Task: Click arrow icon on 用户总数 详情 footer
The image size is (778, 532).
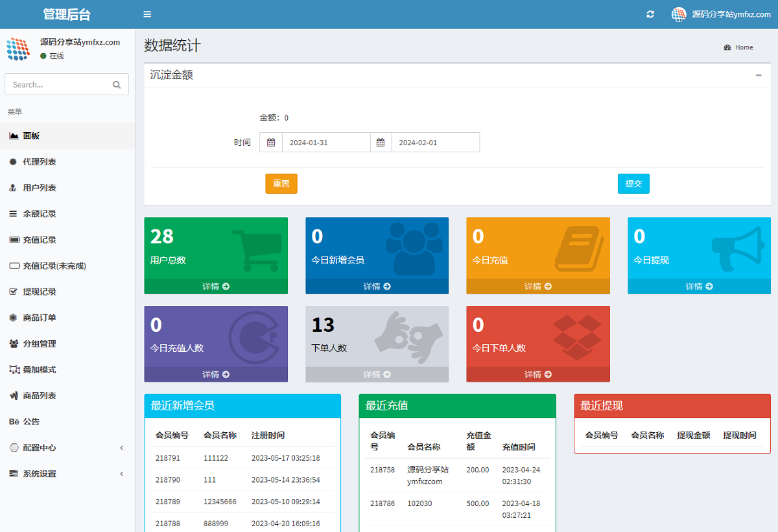Action: pos(226,286)
